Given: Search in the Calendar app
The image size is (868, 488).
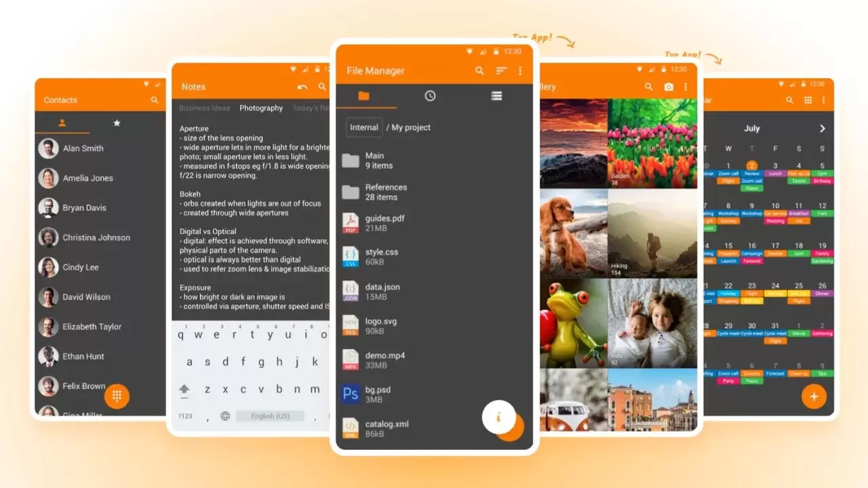Looking at the screenshot, I should pyautogui.click(x=789, y=100).
